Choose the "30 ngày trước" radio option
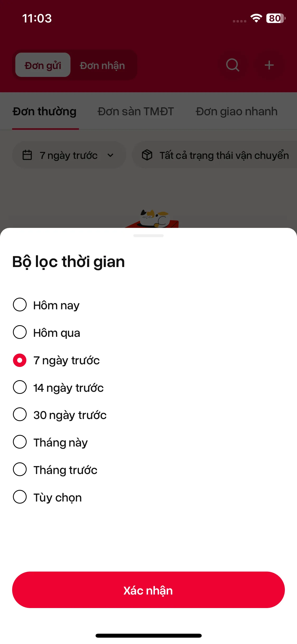Screen dimensions: 297x644 tap(20, 415)
